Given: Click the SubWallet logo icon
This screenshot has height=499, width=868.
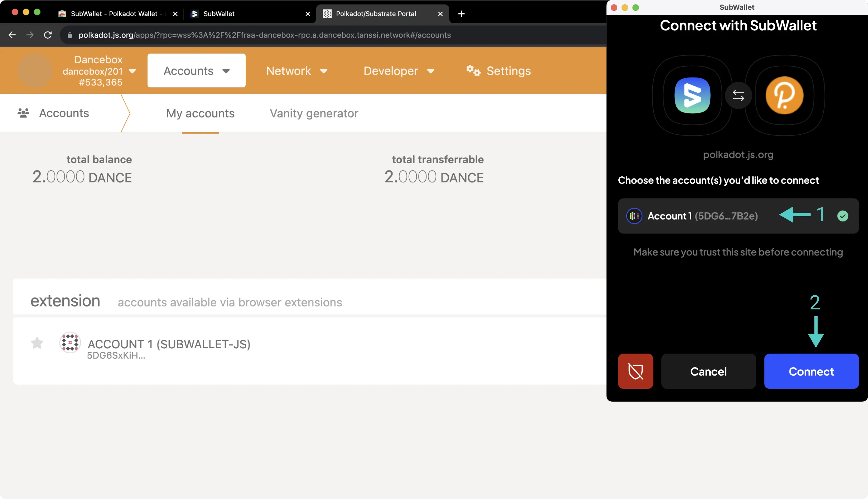Looking at the screenshot, I should click(x=692, y=95).
